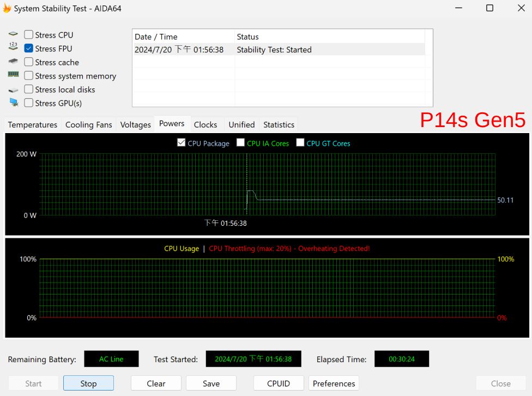
Task: Minimize the AIDA64 window
Action: 459,8
